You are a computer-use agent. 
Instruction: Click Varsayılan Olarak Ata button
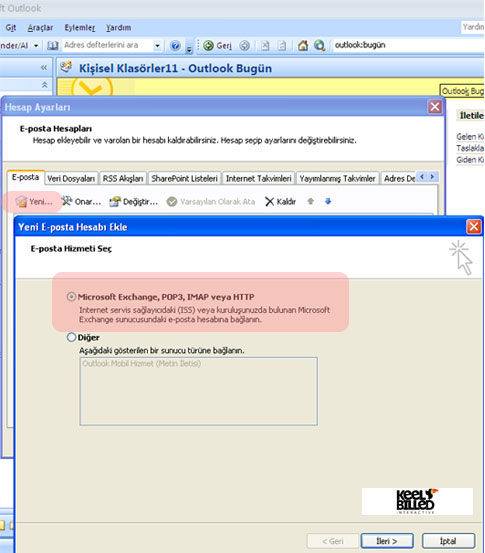pyautogui.click(x=211, y=202)
